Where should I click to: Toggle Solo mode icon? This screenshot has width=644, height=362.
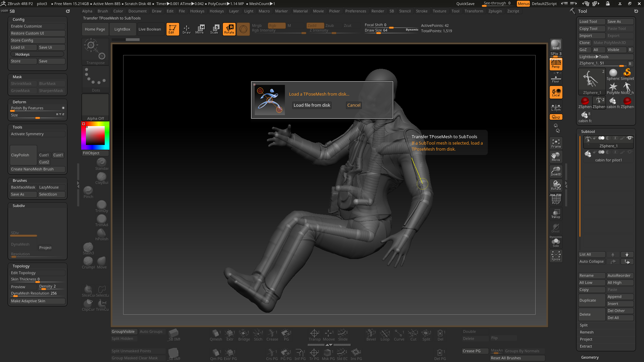556,242
